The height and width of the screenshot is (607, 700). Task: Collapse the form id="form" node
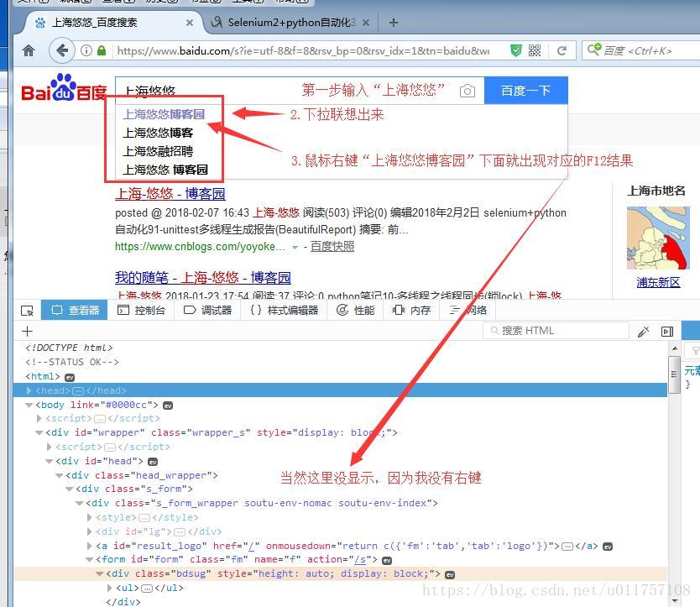[x=89, y=560]
